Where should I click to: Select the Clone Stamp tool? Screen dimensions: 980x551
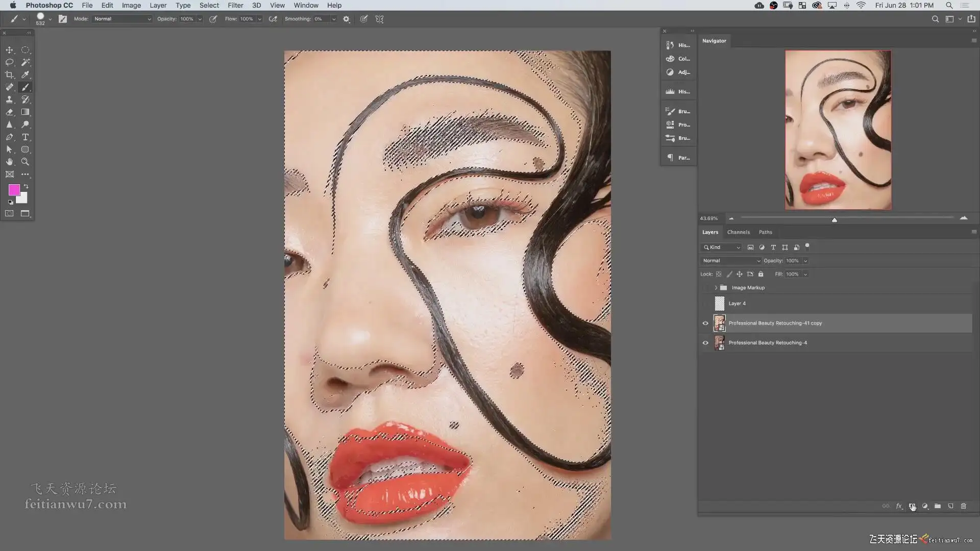click(x=9, y=99)
